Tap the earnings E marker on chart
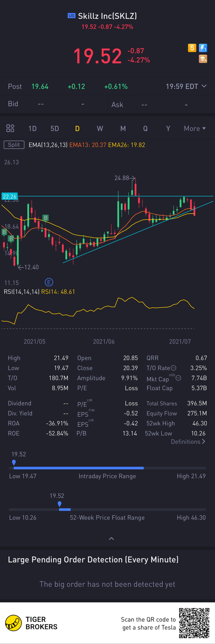 pos(49,283)
